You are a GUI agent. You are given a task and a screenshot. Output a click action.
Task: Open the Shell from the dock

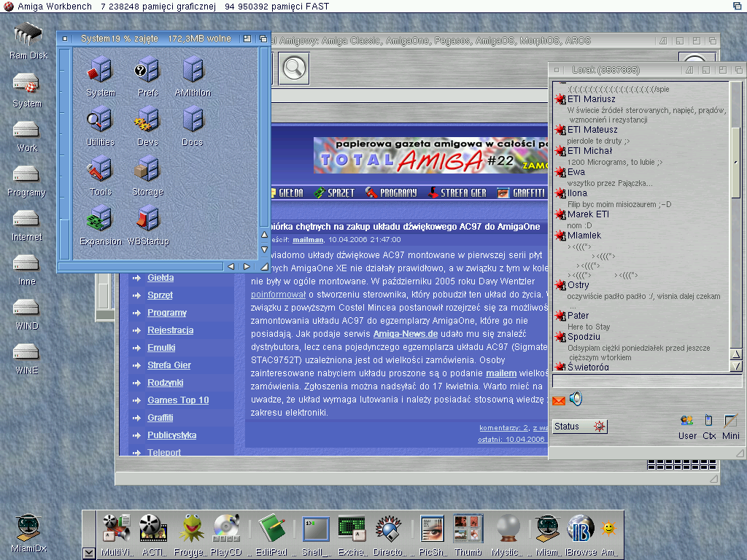(x=316, y=534)
